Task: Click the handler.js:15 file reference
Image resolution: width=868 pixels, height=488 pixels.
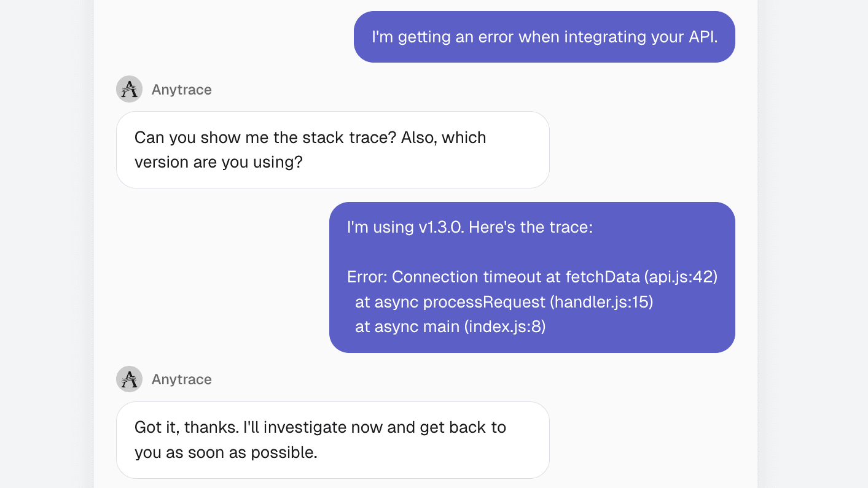Action: click(x=601, y=302)
